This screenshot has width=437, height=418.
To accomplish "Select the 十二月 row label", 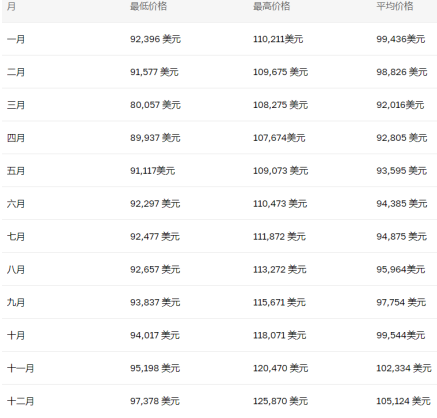I will coord(20,401).
